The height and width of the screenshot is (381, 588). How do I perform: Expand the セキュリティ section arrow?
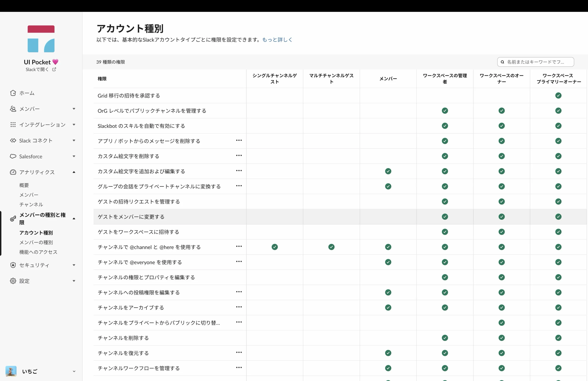74,265
